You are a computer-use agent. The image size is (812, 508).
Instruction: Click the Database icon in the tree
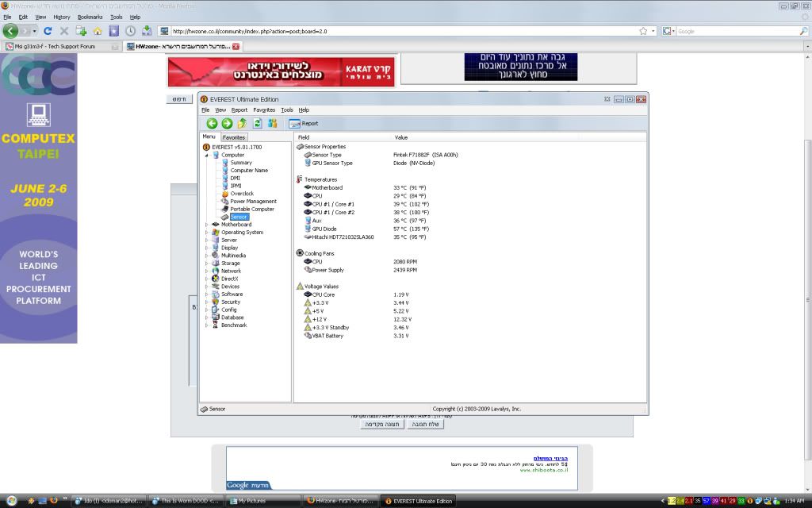click(216, 317)
